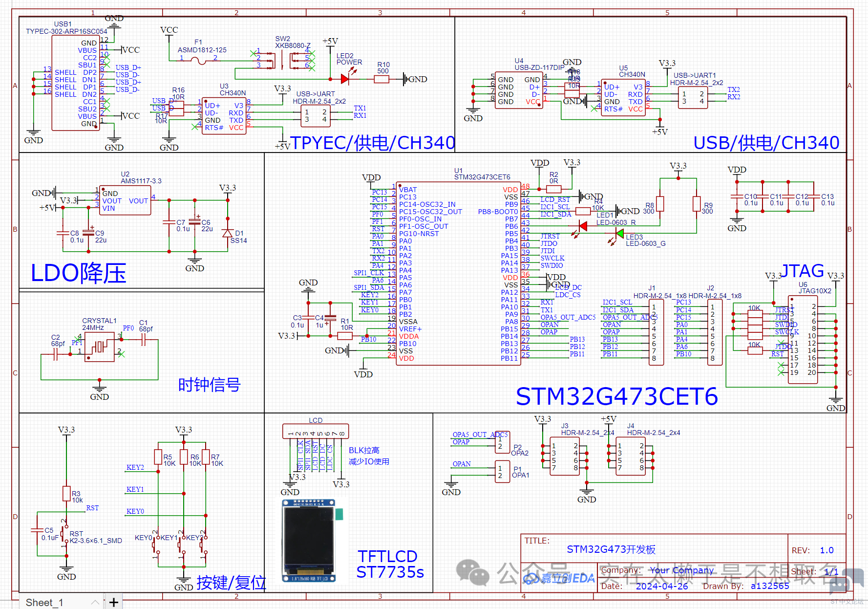
Task: Select the BLK拉高 note text
Action: coord(364,450)
